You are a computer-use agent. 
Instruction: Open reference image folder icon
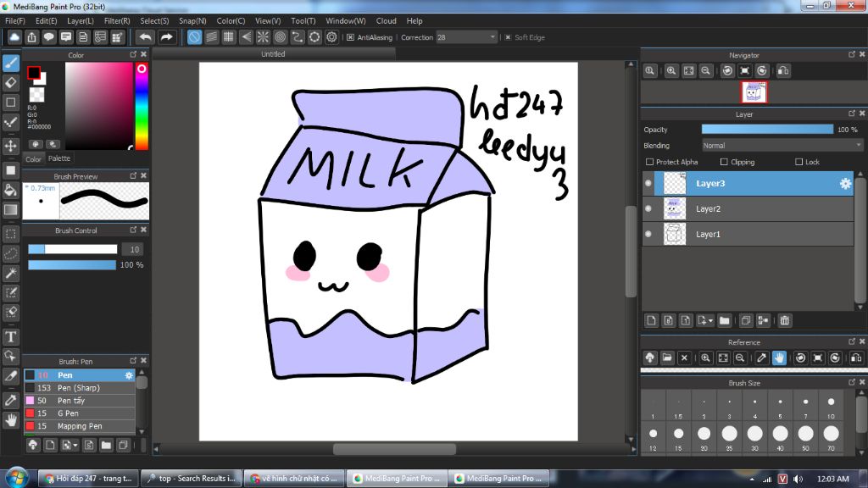(x=667, y=358)
